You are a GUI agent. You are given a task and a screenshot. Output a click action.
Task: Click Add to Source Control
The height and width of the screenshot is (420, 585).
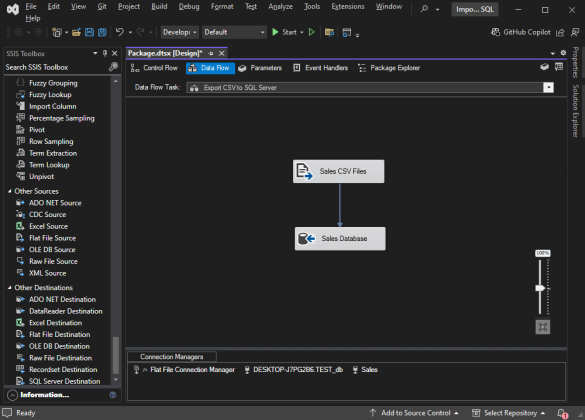pos(414,413)
